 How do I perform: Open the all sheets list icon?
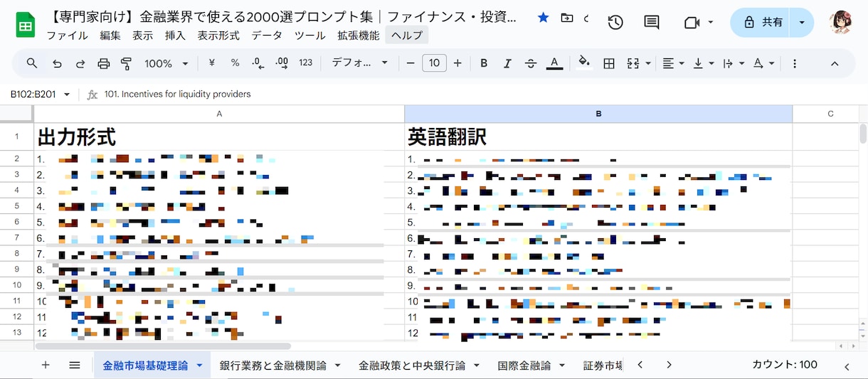[x=75, y=365]
